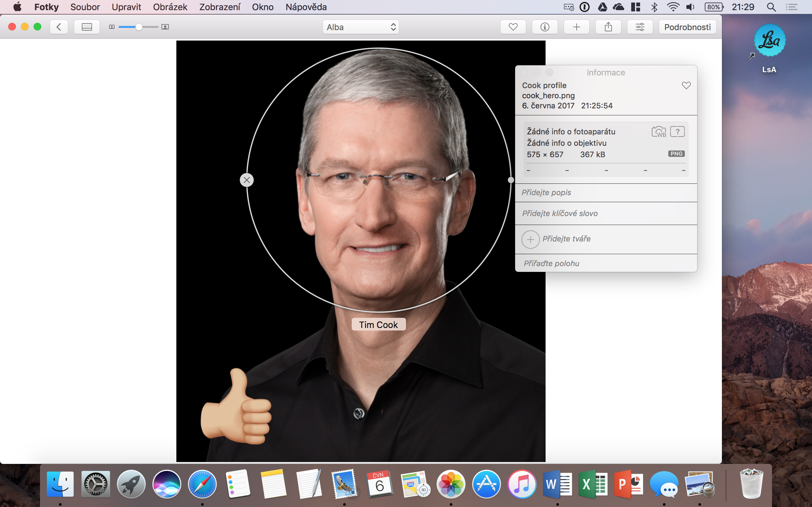This screenshot has height=507, width=812.
Task: Toggle the favorite heart in toolbar
Action: click(x=513, y=27)
